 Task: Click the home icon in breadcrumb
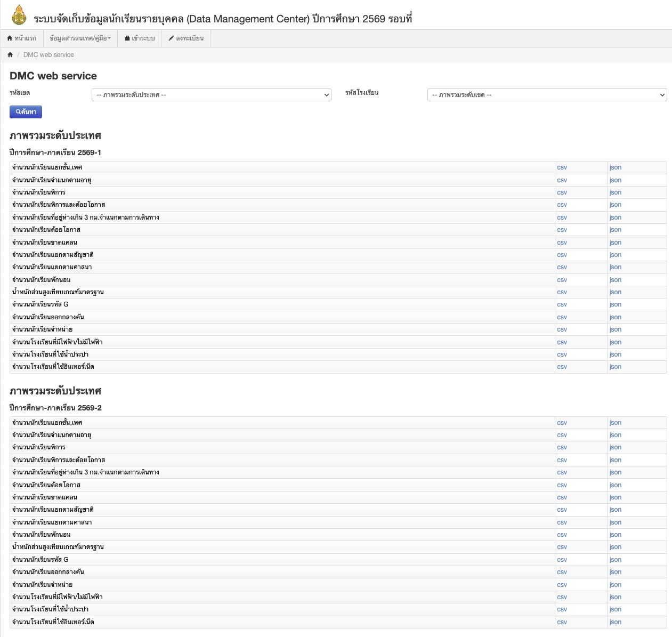click(x=10, y=54)
